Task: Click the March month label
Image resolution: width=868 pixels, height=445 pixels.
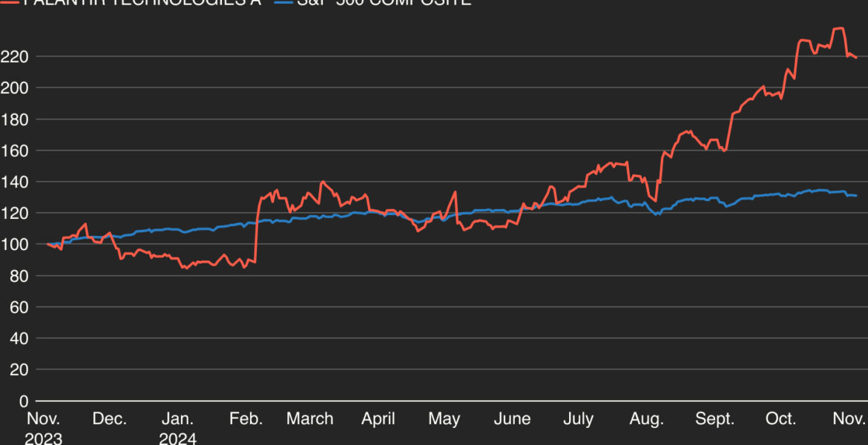Action: click(x=309, y=419)
